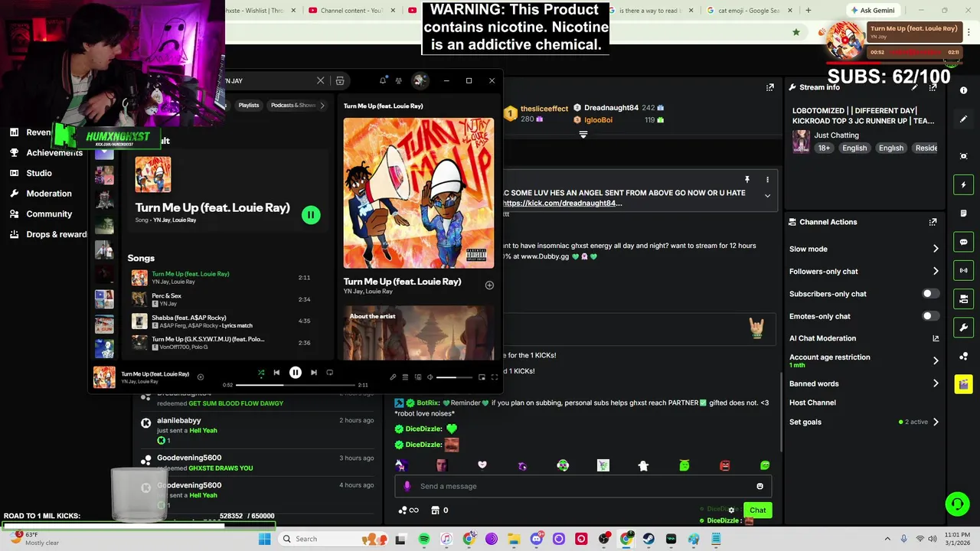Mute Spotify with the speaker icon
This screenshot has width=980, height=551.
click(x=430, y=377)
